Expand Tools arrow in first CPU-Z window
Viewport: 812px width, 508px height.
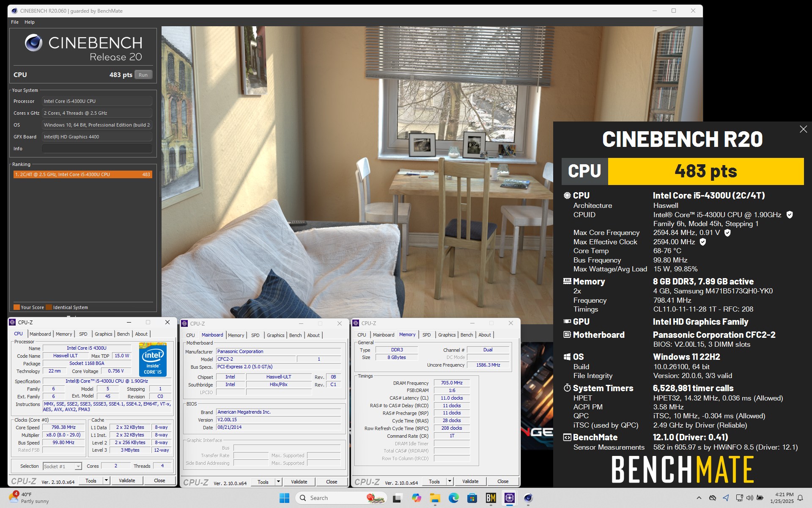pos(107,480)
